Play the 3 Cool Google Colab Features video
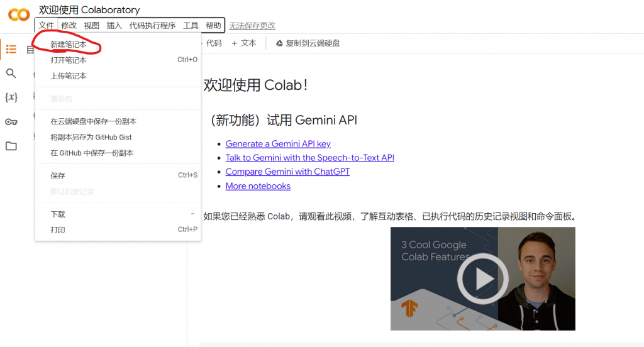Viewport: 644px width, 347px height. (482, 278)
